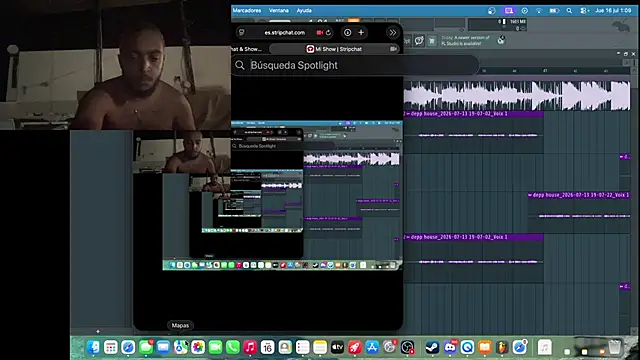This screenshot has height=360, width=640.
Task: Open Discord from the Dock
Action: coord(450,347)
